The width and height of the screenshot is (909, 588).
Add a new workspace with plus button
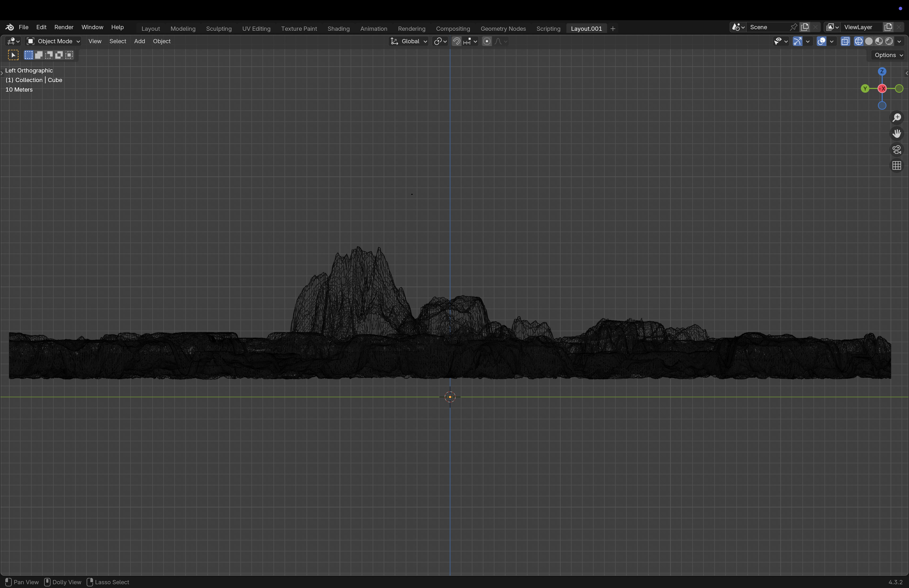click(x=613, y=29)
